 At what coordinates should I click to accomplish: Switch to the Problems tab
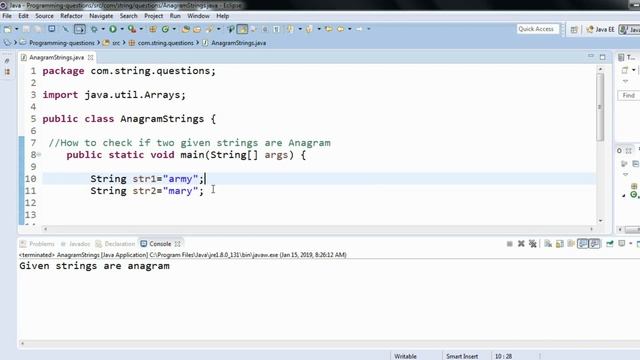point(38,244)
